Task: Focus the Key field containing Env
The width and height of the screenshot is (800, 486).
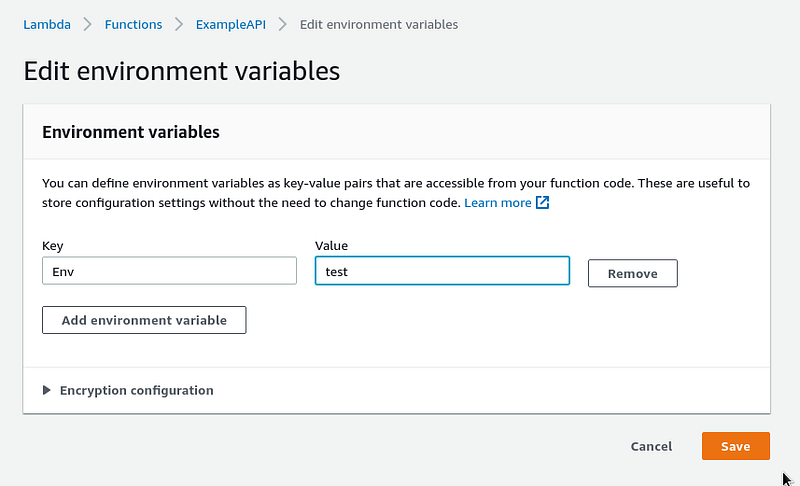Action: click(x=169, y=271)
